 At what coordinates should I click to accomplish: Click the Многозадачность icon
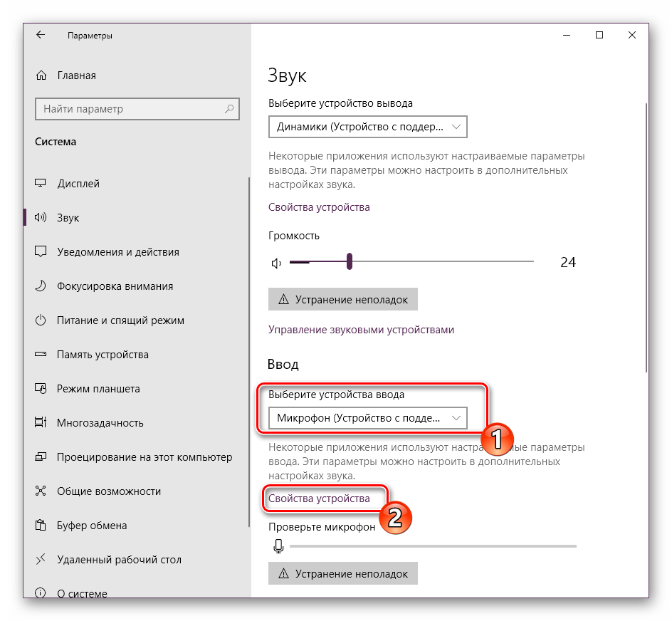click(x=41, y=423)
